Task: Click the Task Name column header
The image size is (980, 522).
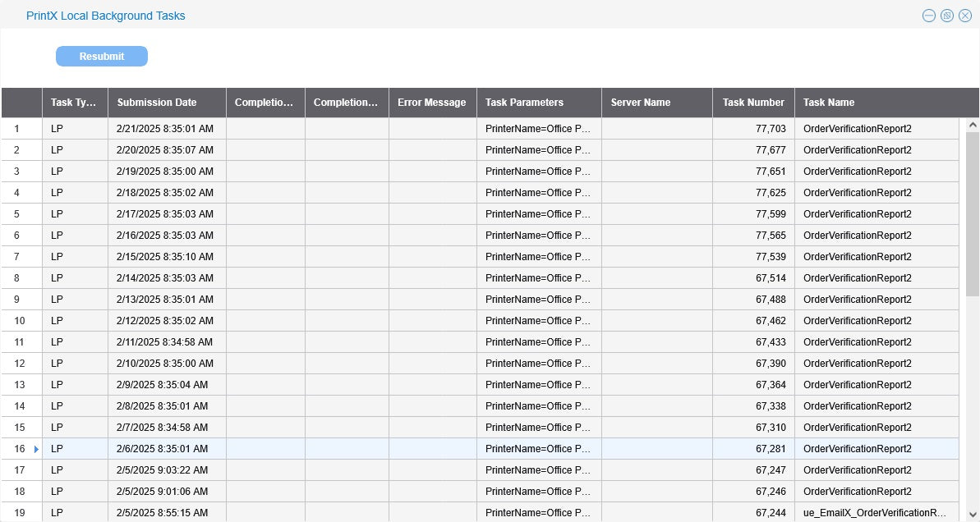Action: coord(829,103)
